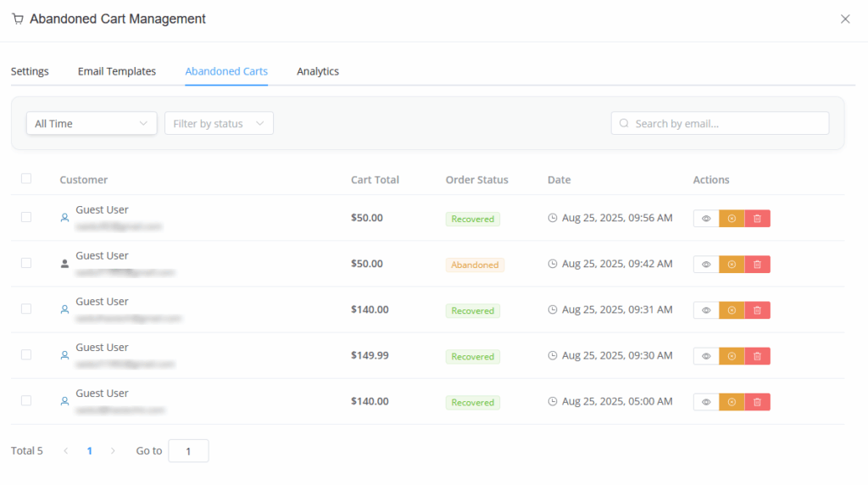Switch to the Email Templates tab
The width and height of the screenshot is (868, 485).
click(117, 71)
